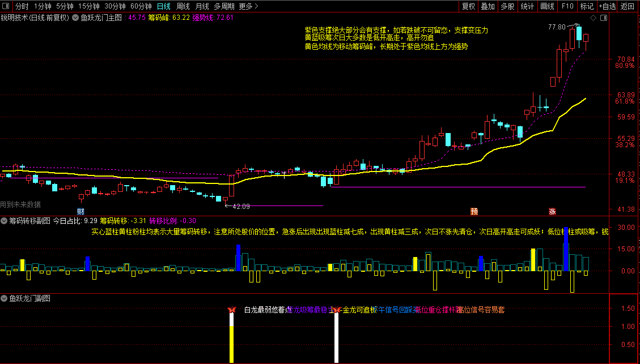Click the butterfly signal above the yellow bar
The image size is (640, 364).
tap(232, 310)
